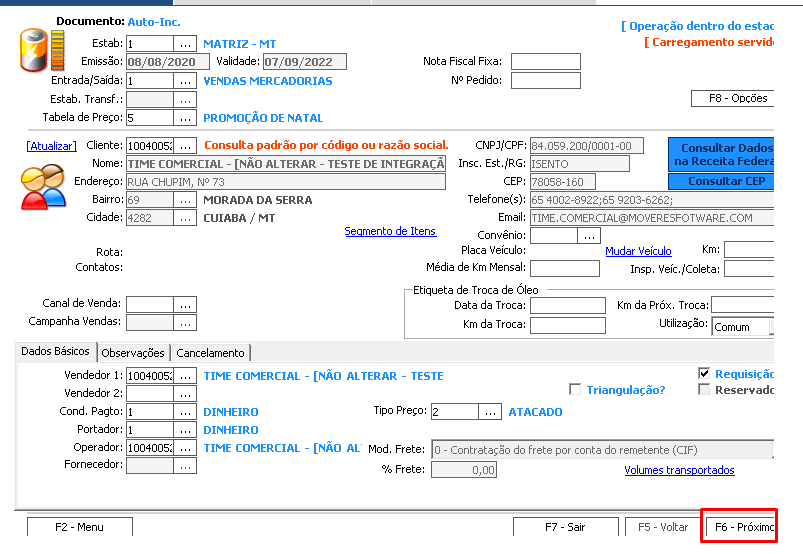Open lookup button for Canal de Venda
803x554 pixels.
pyautogui.click(x=185, y=304)
